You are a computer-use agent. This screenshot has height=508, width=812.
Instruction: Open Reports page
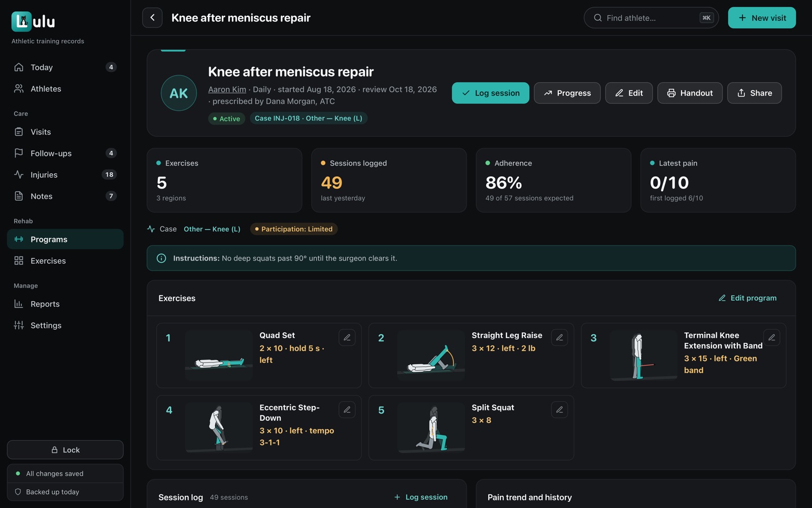[65, 304]
